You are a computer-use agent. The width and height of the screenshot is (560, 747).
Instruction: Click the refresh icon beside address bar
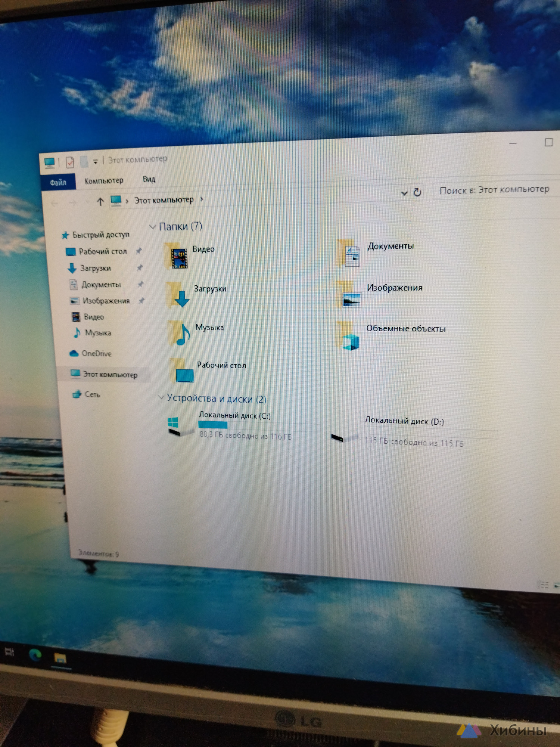(x=417, y=192)
